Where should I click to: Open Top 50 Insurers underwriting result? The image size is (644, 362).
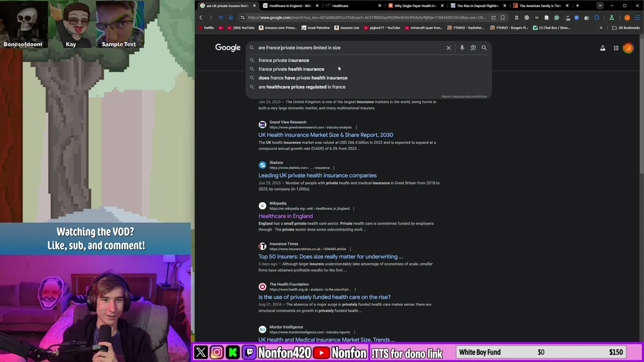tap(331, 256)
